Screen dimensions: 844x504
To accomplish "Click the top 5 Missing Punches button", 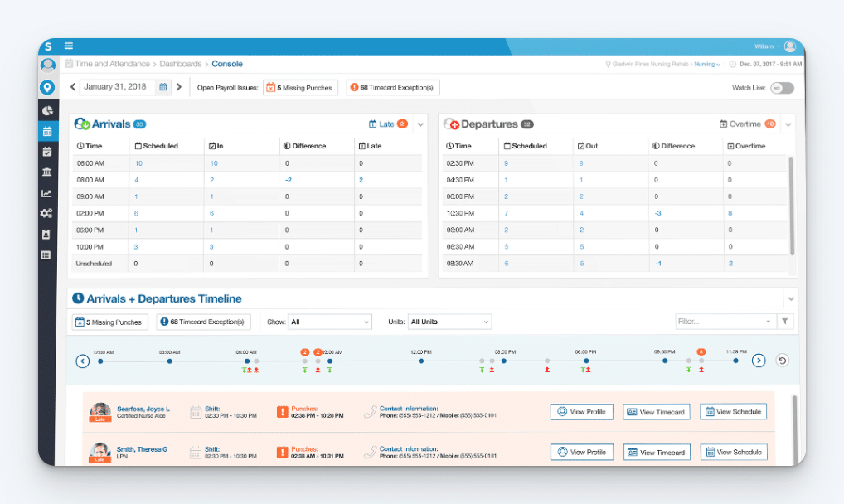I will 300,88.
